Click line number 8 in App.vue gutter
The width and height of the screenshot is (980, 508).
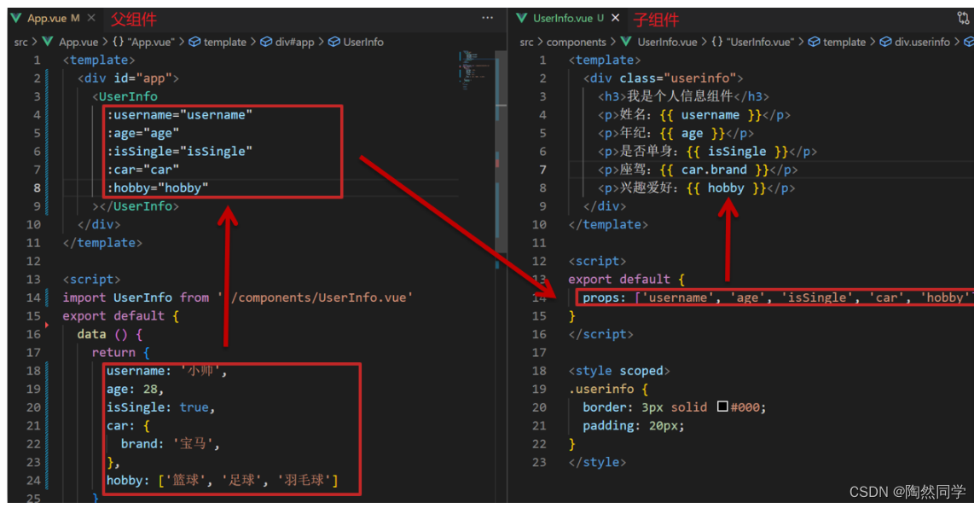pyautogui.click(x=37, y=188)
